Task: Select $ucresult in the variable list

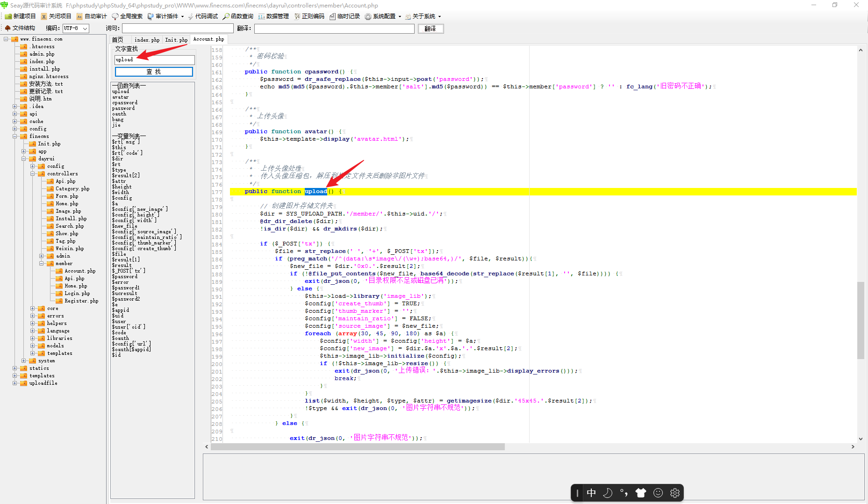Action: pos(124,294)
